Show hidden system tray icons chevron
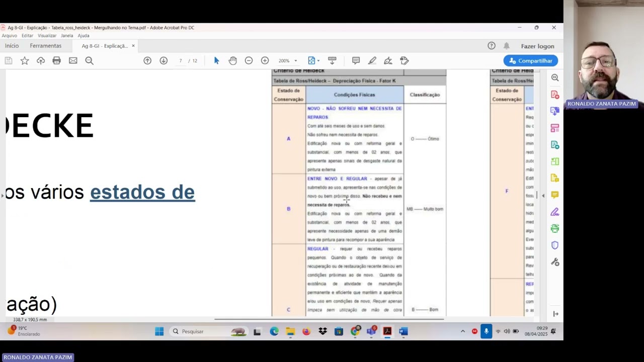644x362 pixels. click(x=463, y=331)
